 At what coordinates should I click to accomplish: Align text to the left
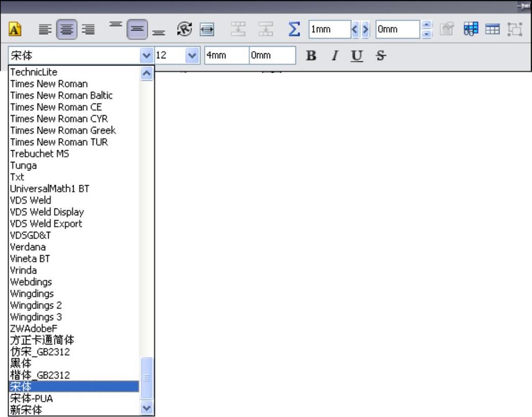45,30
